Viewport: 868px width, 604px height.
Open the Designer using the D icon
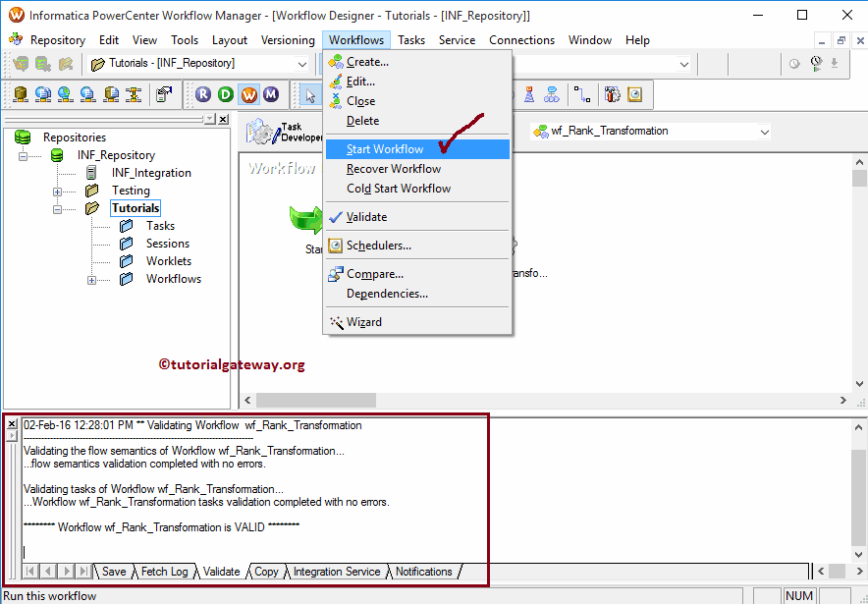227,94
